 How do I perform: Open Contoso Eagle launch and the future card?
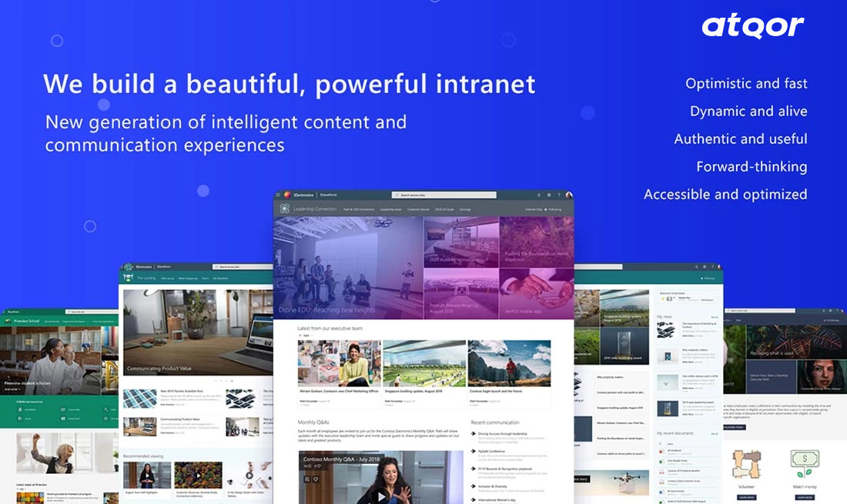tap(510, 373)
